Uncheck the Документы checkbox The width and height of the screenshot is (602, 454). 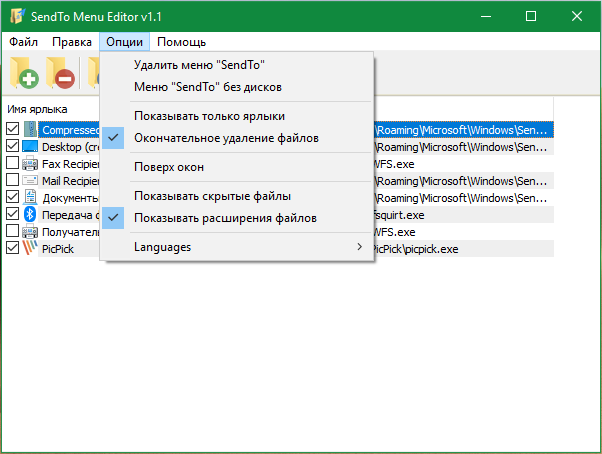point(12,197)
